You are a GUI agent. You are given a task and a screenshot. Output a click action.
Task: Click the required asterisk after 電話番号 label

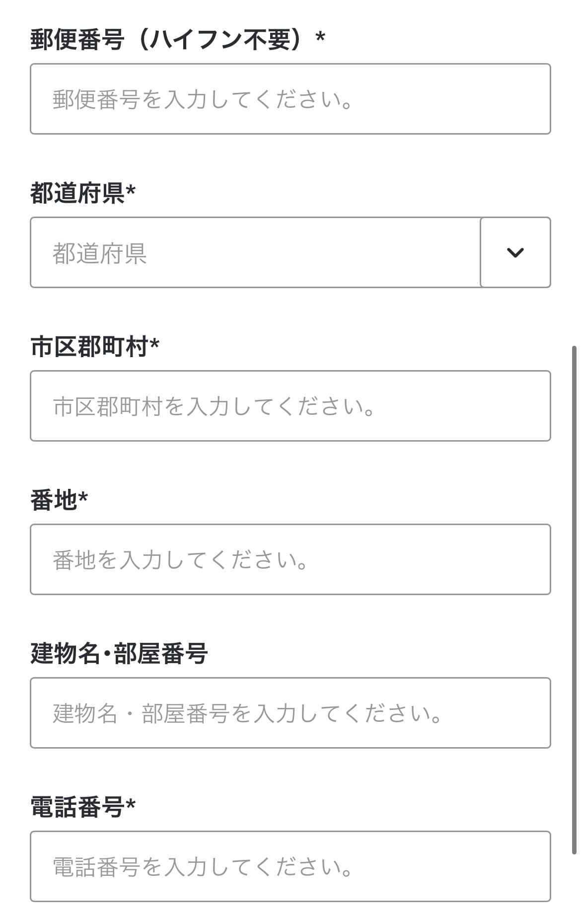tap(131, 804)
